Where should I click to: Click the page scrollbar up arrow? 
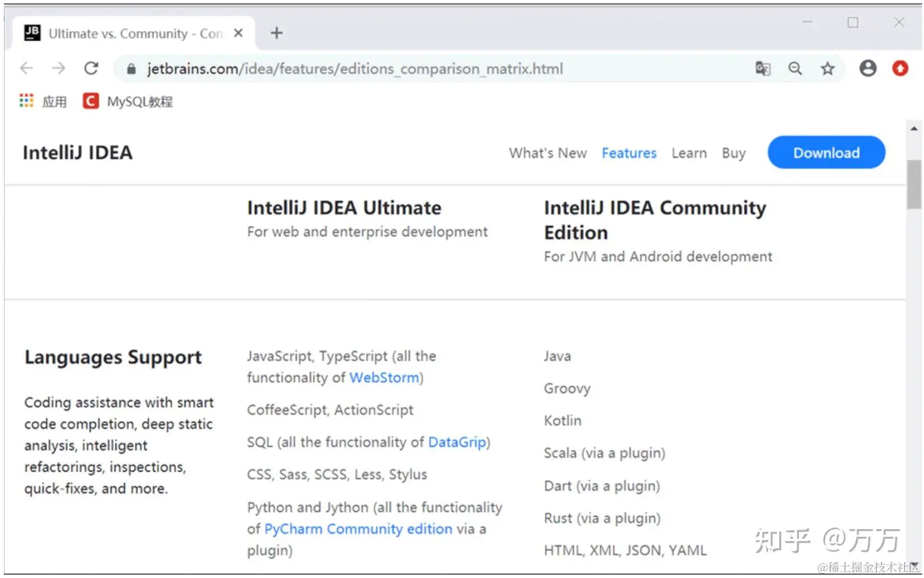[x=914, y=129]
